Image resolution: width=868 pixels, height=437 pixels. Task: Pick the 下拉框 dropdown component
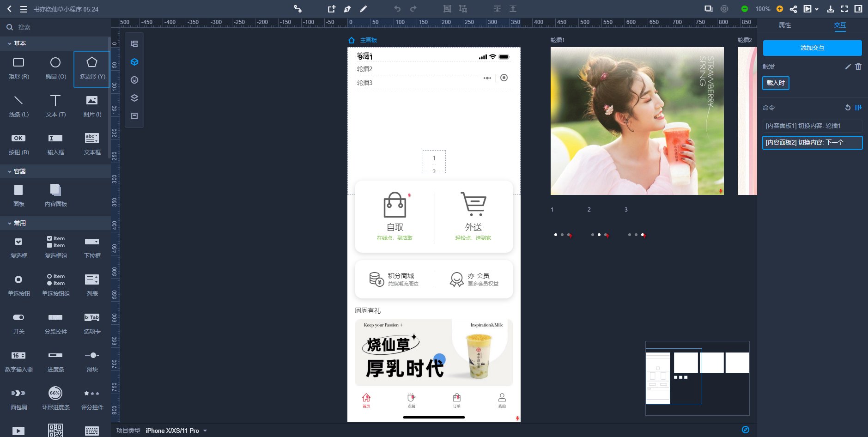(x=92, y=248)
